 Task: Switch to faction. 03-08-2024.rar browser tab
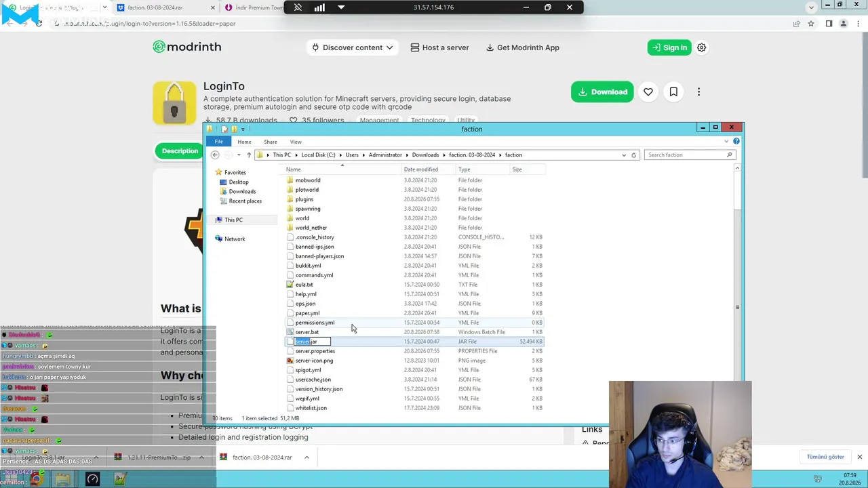(x=165, y=7)
